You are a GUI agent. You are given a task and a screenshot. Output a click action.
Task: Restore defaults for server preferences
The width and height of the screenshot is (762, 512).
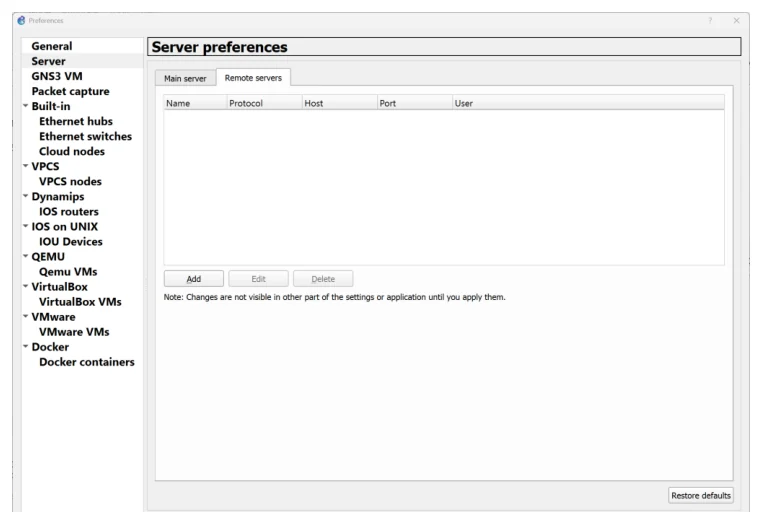701,495
